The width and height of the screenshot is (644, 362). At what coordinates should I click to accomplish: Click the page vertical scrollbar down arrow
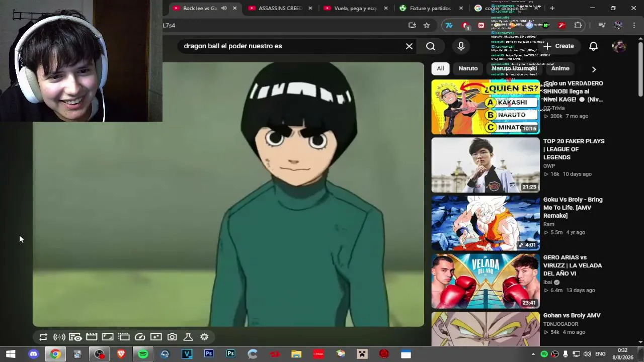tap(640, 342)
